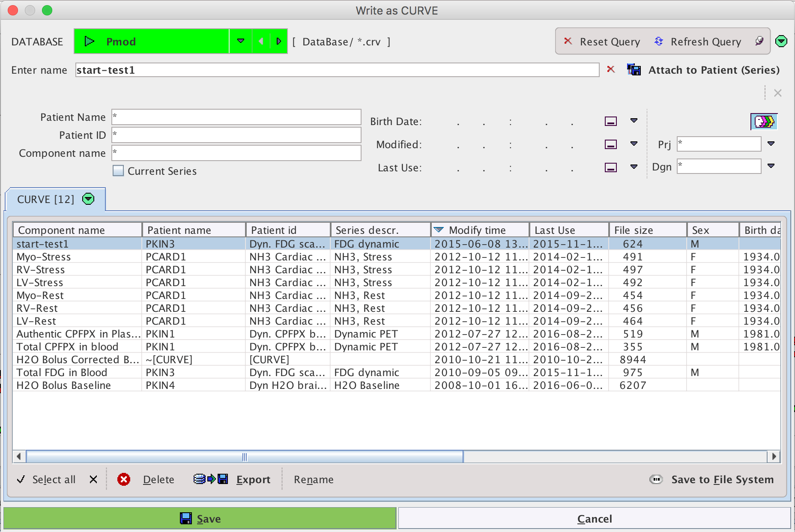Click green arrow icon on CURVE tab
The width and height of the screenshot is (795, 532).
point(88,199)
